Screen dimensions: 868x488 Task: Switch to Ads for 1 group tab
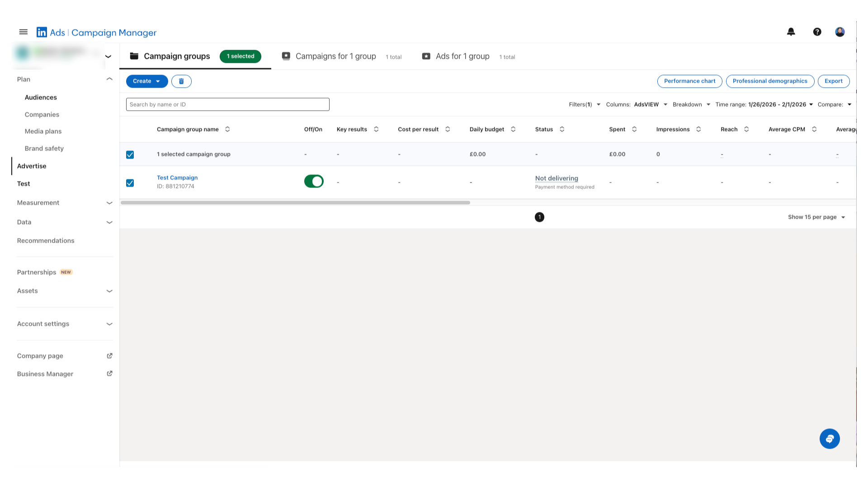pos(468,56)
